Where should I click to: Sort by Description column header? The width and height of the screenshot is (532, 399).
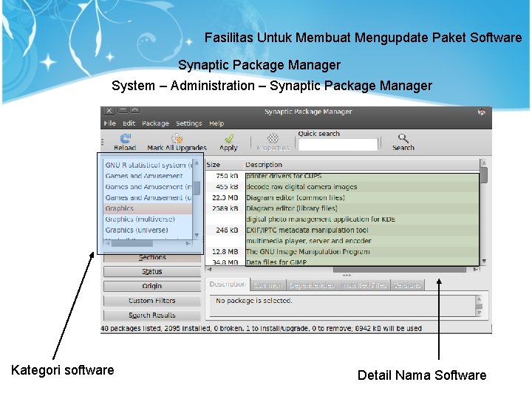pyautogui.click(x=361, y=165)
